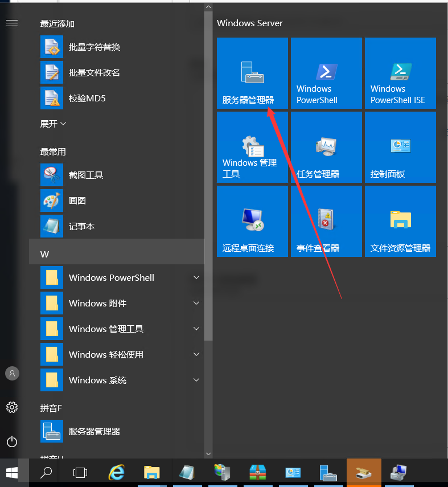Viewport: 448px width, 487px height.
Task: Open the hamburger menu at top left
Action: click(12, 23)
